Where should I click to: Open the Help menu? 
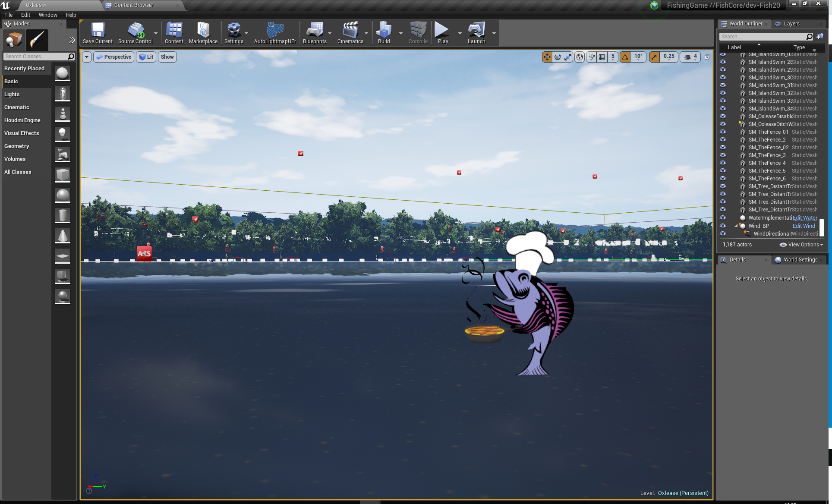(x=71, y=15)
